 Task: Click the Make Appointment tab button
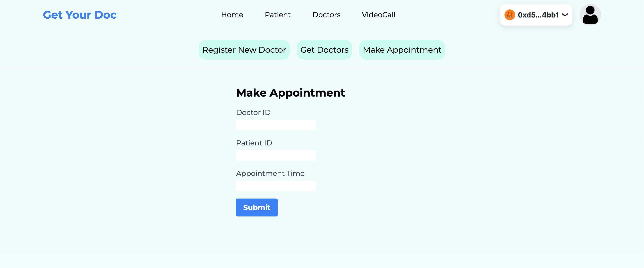[402, 49]
